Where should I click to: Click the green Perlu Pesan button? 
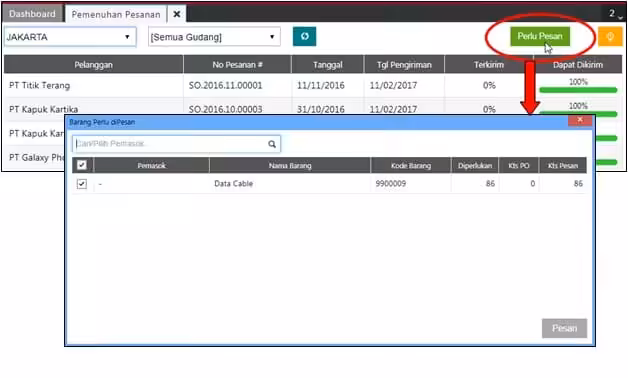pos(540,36)
